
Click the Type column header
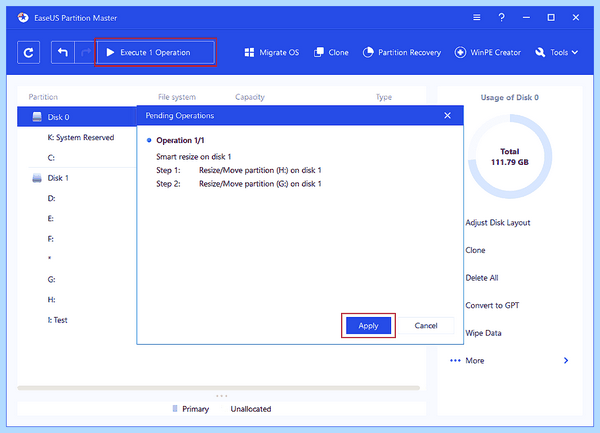(x=383, y=97)
